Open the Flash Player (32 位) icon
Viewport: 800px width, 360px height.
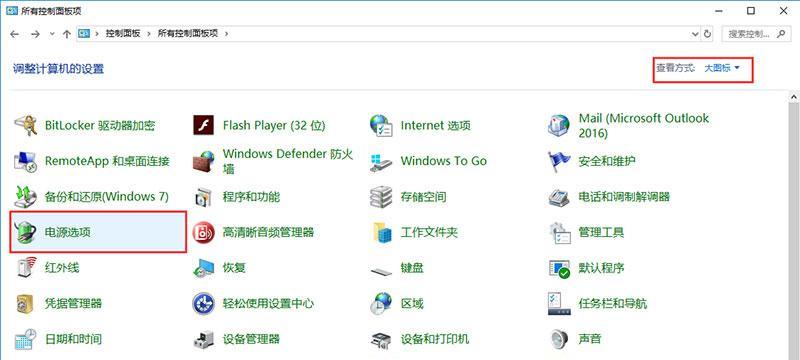204,125
